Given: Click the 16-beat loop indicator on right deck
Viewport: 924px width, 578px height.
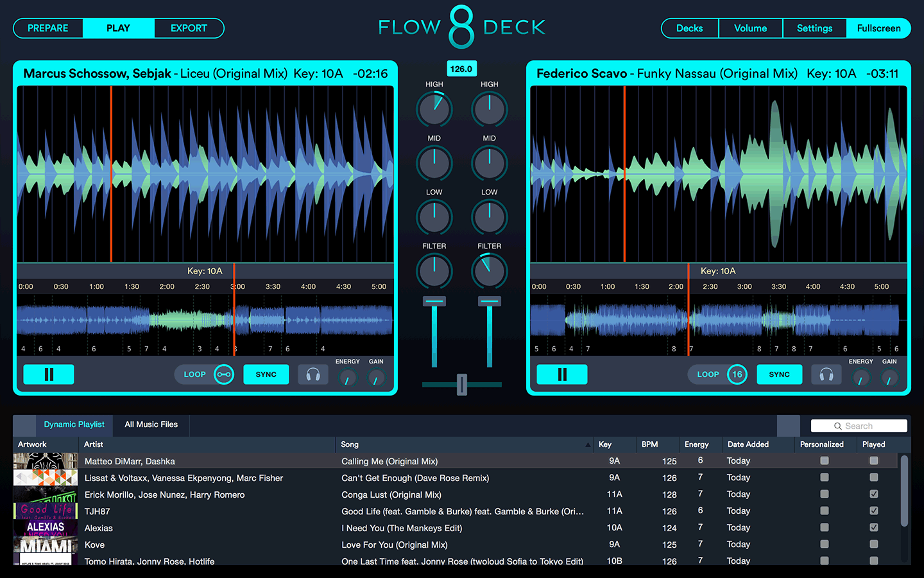Looking at the screenshot, I should tap(737, 374).
